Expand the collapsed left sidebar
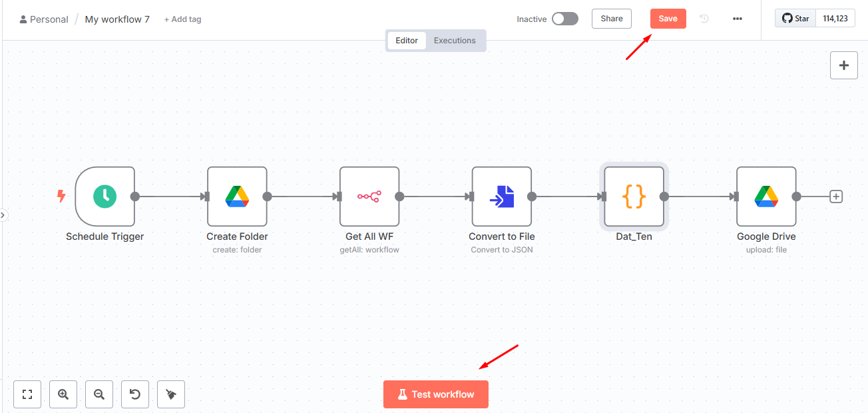 pos(3,214)
